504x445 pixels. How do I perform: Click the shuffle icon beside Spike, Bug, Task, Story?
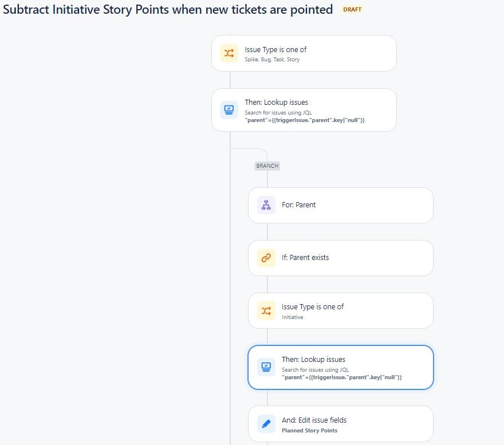click(x=229, y=53)
